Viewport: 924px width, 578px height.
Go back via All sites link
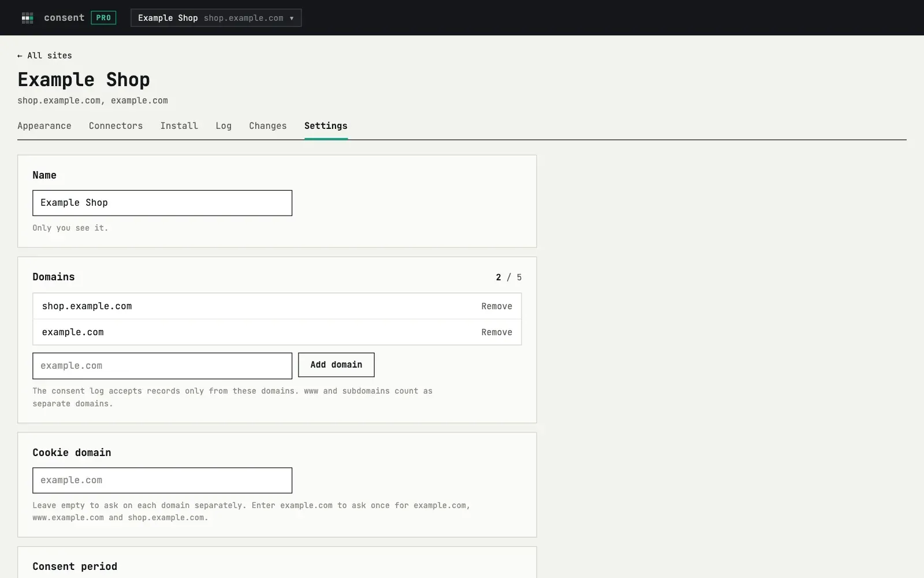point(44,55)
